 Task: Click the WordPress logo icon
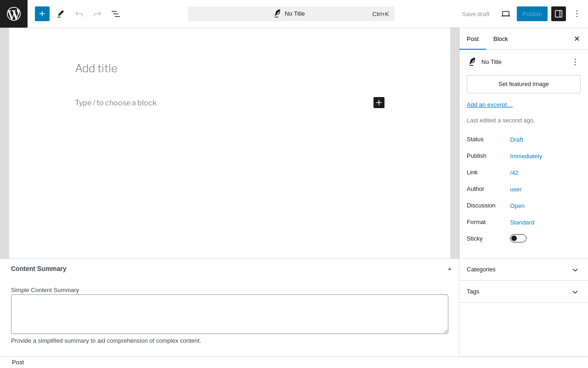tap(14, 14)
